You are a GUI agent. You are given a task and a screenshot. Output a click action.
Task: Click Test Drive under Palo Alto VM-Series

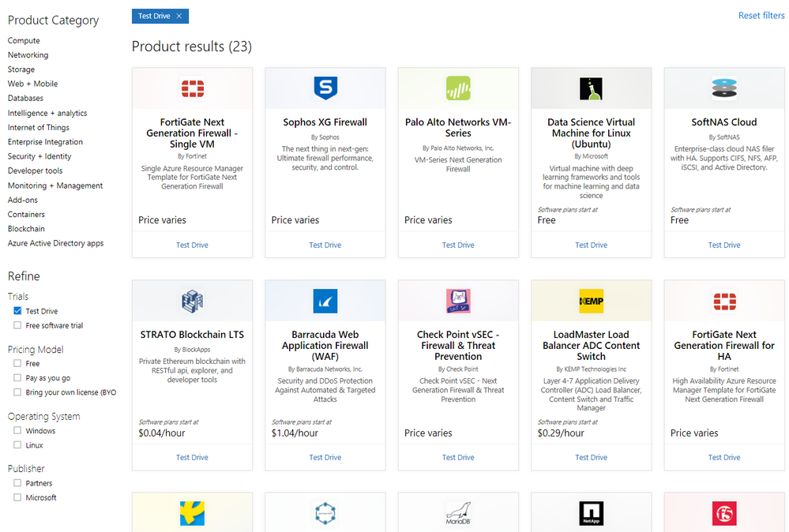click(x=458, y=245)
